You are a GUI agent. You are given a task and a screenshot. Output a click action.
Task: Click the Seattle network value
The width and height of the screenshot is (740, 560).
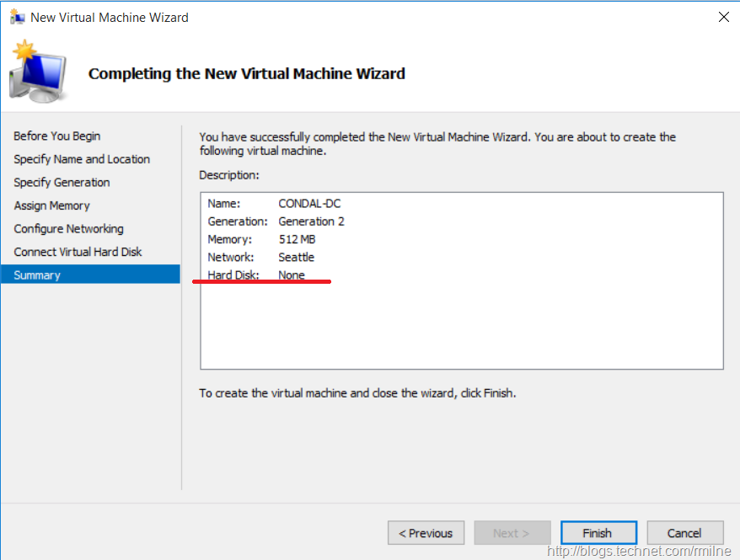point(296,258)
